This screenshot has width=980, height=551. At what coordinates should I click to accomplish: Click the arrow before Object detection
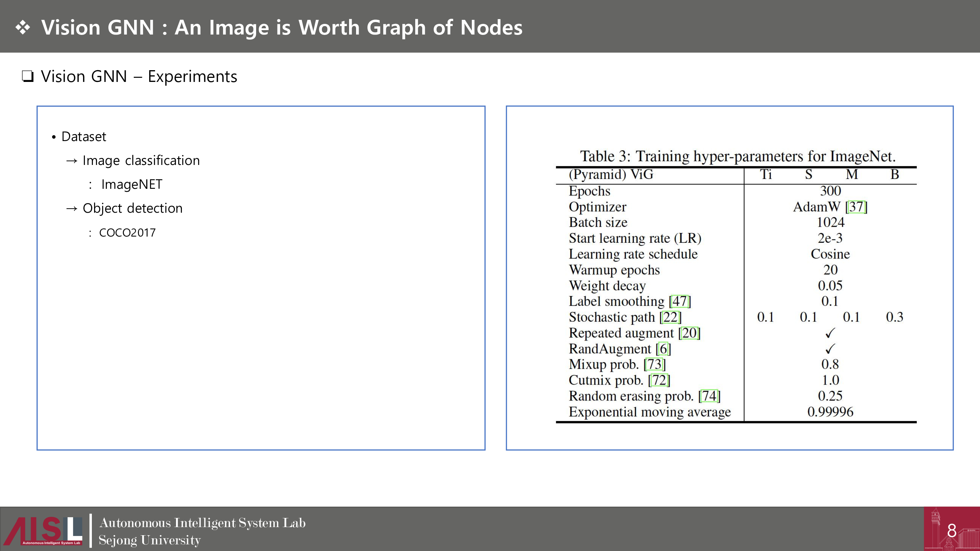[x=72, y=208]
